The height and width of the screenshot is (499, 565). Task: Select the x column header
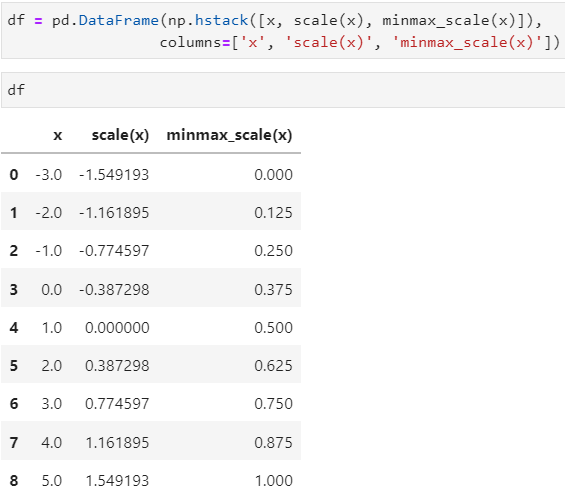click(x=58, y=135)
